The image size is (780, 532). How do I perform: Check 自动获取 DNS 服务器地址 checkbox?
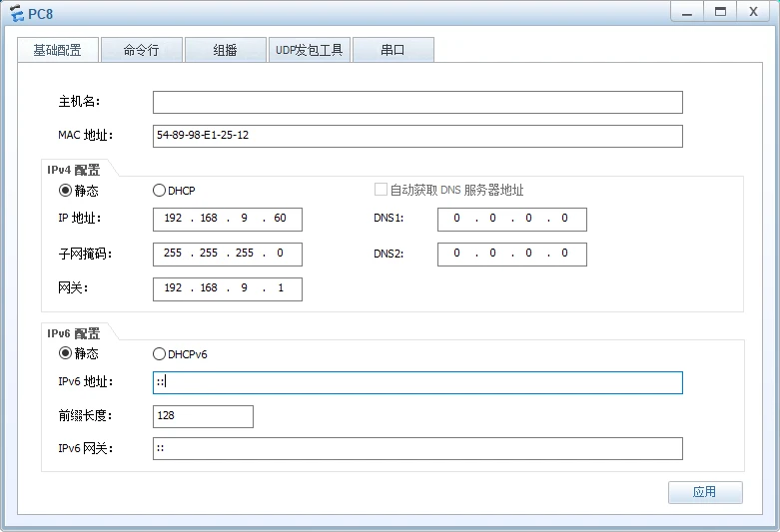tap(381, 190)
